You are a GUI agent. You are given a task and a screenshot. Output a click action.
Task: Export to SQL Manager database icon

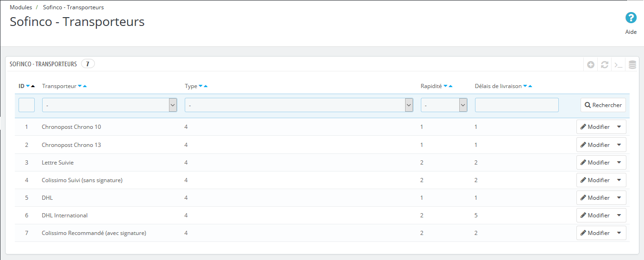632,65
